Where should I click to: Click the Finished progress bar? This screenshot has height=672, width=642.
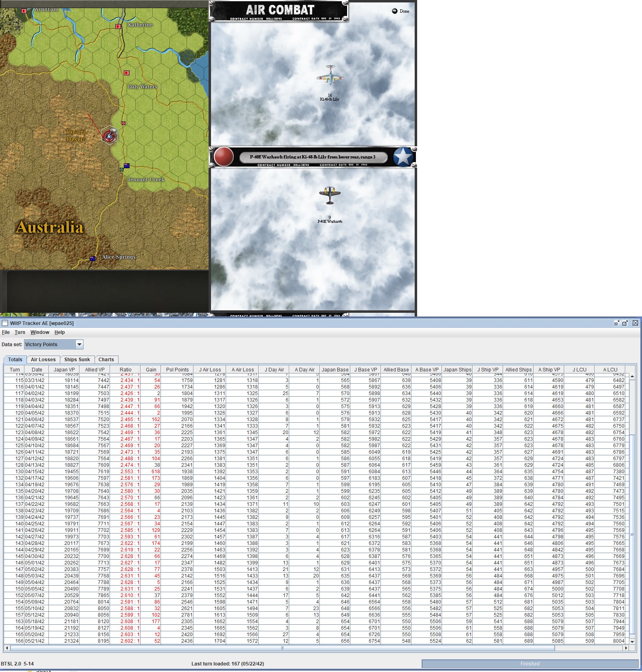(x=530, y=664)
